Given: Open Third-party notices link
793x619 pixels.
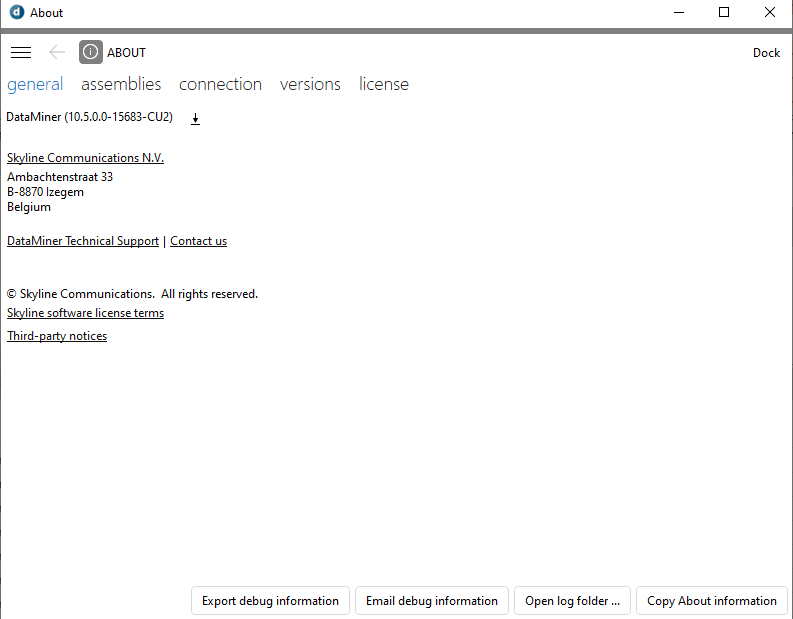Looking at the screenshot, I should [57, 336].
